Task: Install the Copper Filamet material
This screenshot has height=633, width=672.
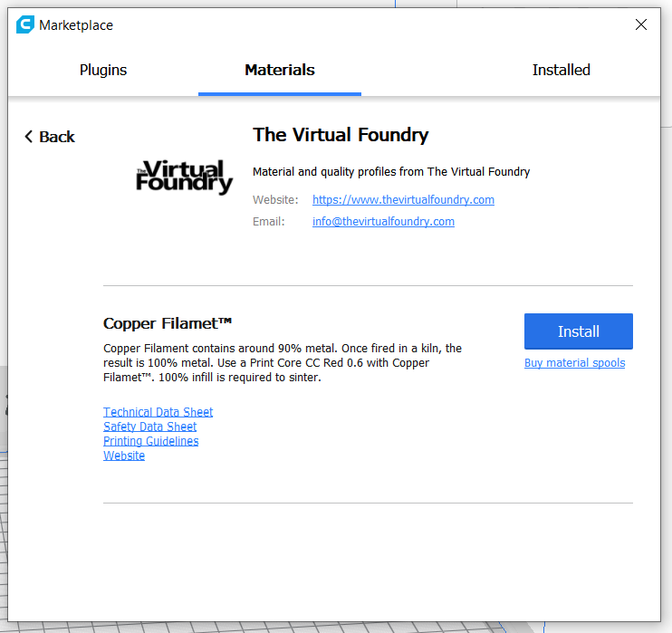Action: point(578,331)
